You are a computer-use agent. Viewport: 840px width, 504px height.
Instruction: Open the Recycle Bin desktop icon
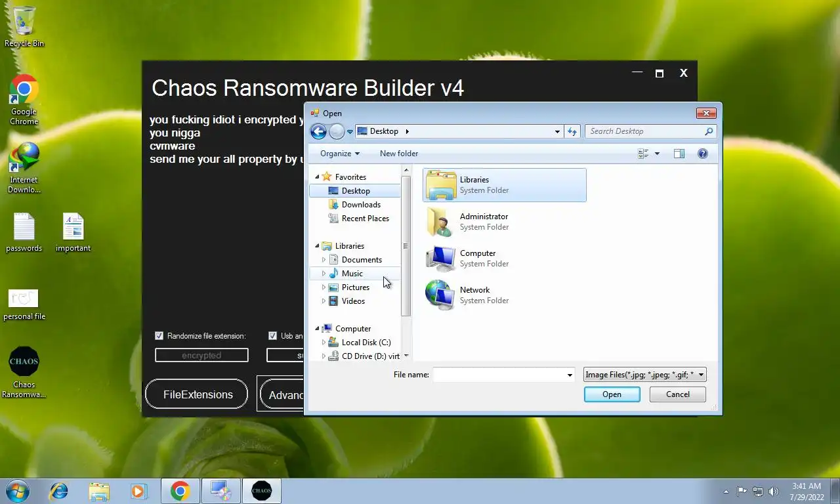[x=24, y=26]
